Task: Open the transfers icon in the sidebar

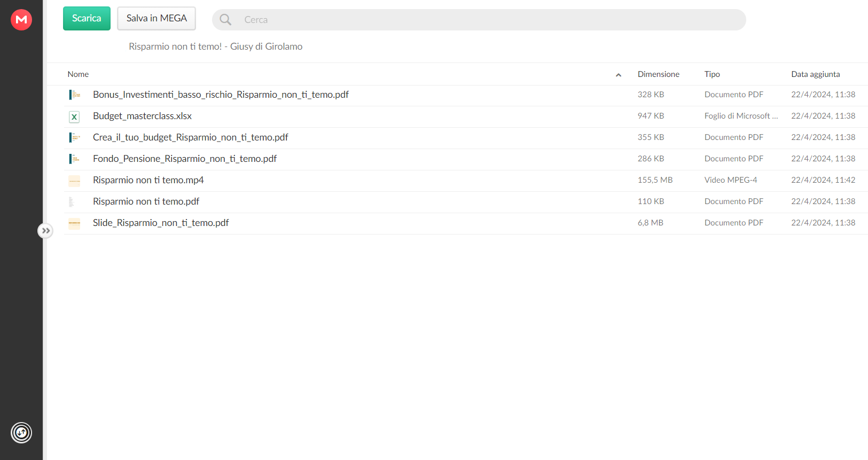Action: [21, 433]
